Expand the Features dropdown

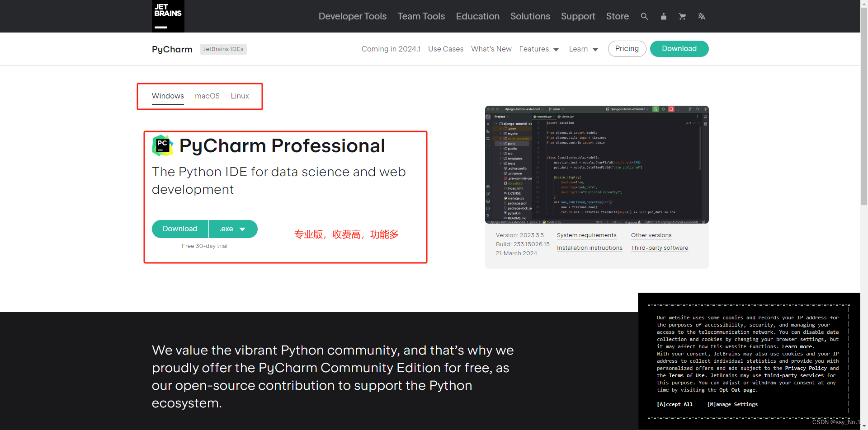539,49
